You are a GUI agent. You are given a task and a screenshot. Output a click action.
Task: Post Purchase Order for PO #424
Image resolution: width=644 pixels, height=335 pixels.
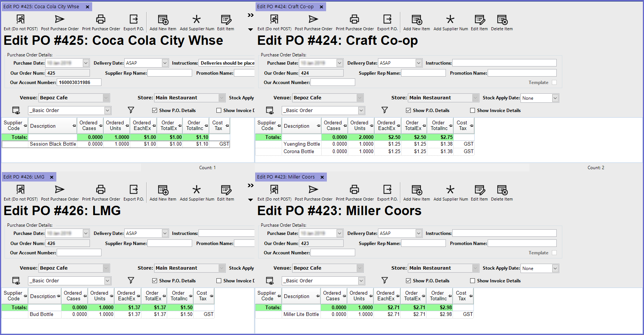pyautogui.click(x=313, y=23)
